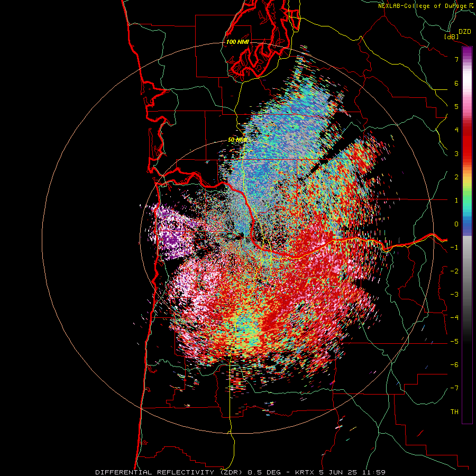Screen dimensions: 476x476
Task: Click the purple top of the color bar
Action: pyautogui.click(x=467, y=52)
